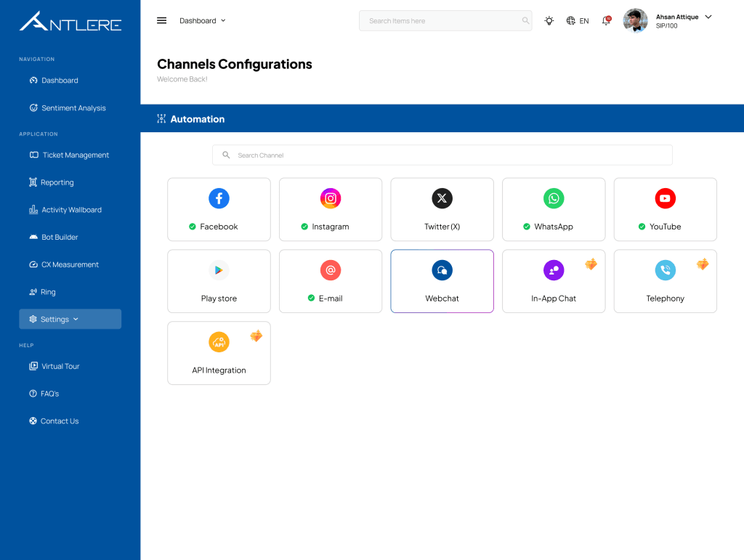Click the Antlere logo

pyautogui.click(x=70, y=21)
